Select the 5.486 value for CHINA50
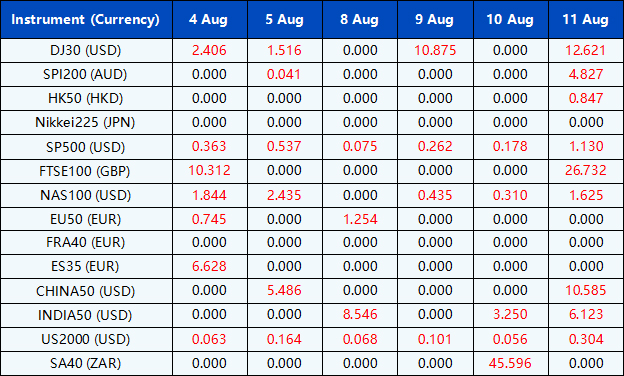The height and width of the screenshot is (376, 624). (284, 290)
